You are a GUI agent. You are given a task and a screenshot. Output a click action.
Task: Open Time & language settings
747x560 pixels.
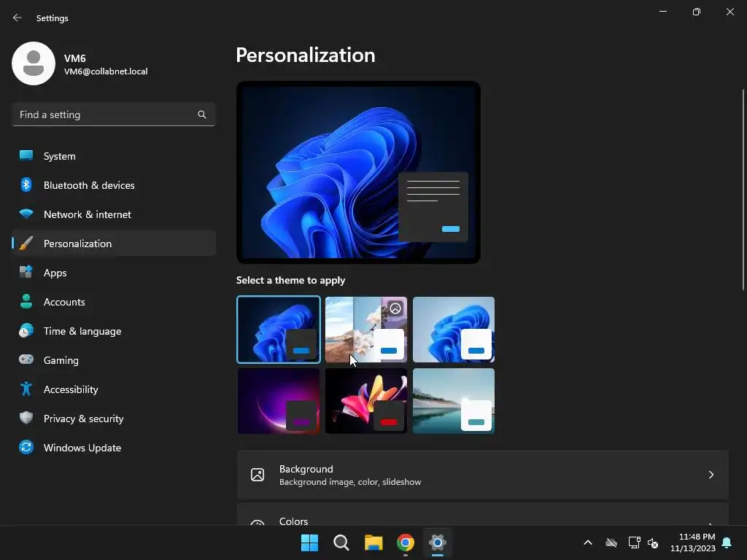point(113,331)
